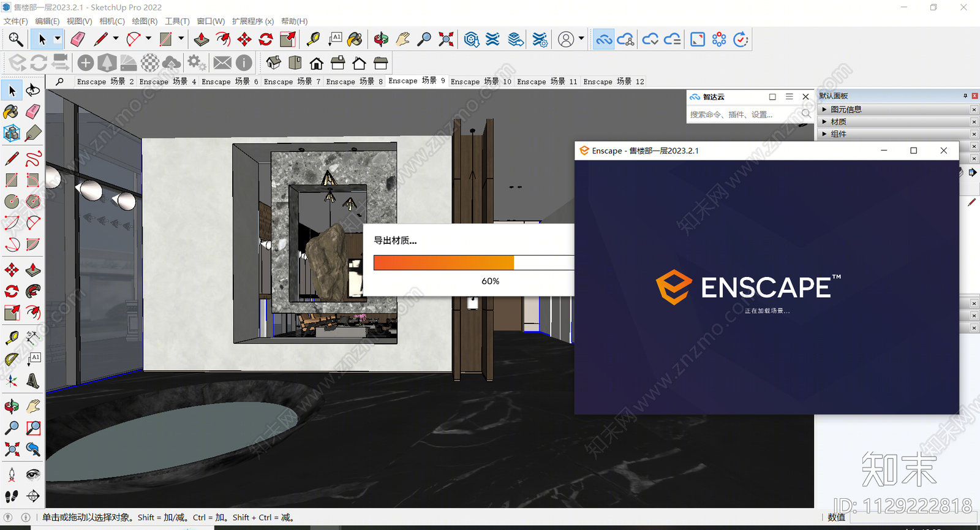Select the Look Around eye tool
The height and width of the screenshot is (530, 980).
tap(33, 474)
